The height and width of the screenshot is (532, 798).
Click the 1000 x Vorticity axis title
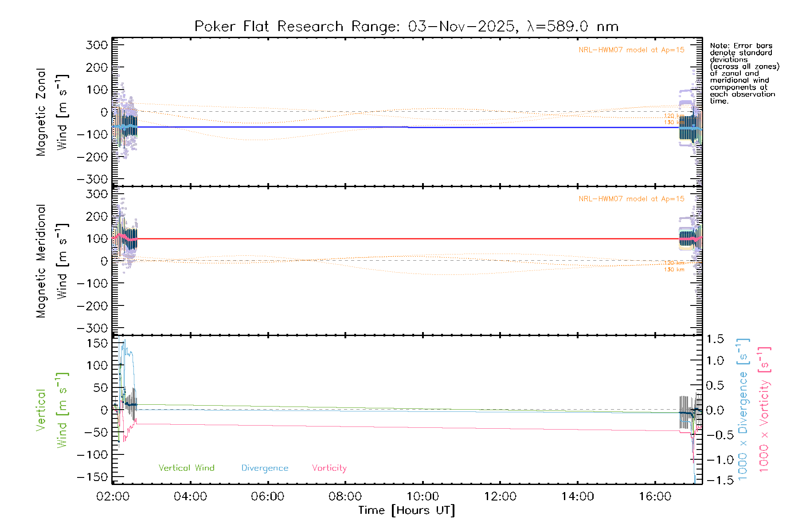tap(764, 410)
